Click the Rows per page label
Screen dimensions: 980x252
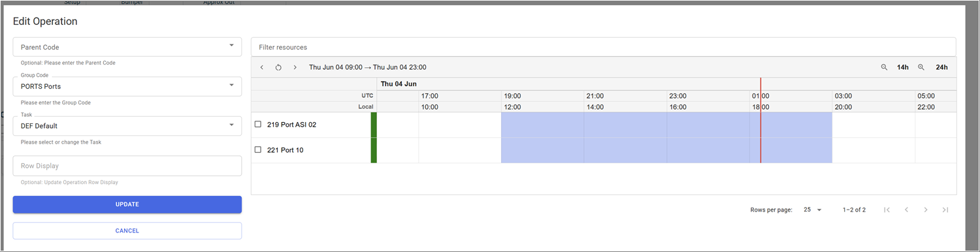(x=771, y=210)
